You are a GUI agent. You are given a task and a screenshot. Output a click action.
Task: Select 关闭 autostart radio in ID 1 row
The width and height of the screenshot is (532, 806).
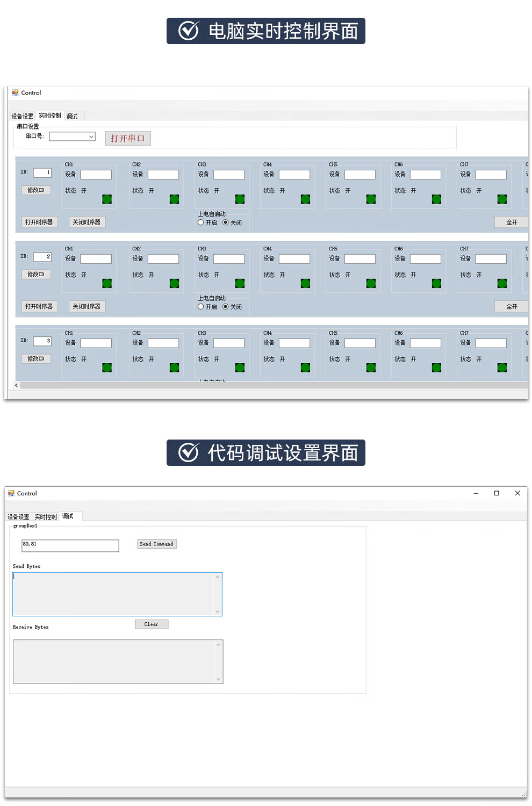pos(226,222)
